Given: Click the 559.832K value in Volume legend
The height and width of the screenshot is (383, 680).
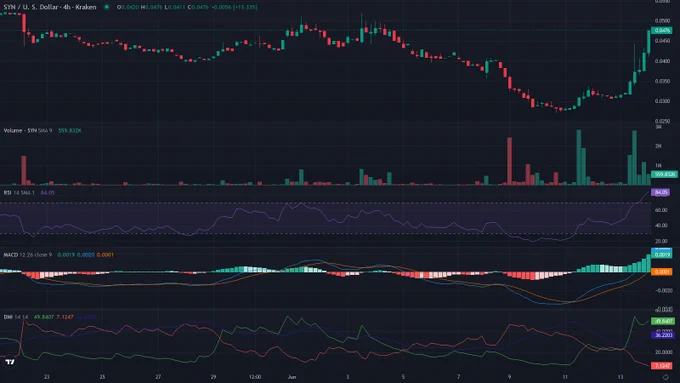Looking at the screenshot, I should pyautogui.click(x=70, y=131).
